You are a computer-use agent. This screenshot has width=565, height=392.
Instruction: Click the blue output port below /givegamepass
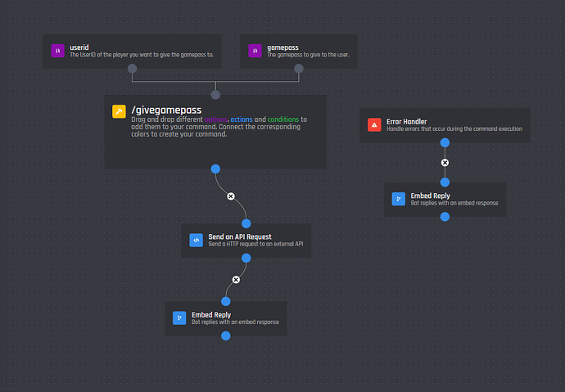click(215, 169)
